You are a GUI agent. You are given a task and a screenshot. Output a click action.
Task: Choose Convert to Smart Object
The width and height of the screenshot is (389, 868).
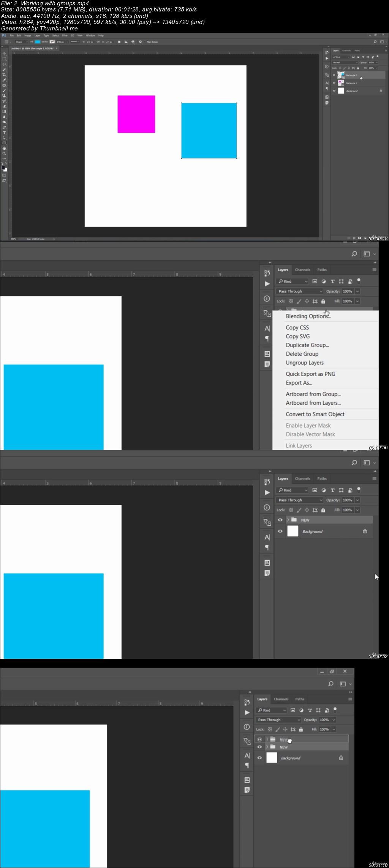tap(315, 414)
